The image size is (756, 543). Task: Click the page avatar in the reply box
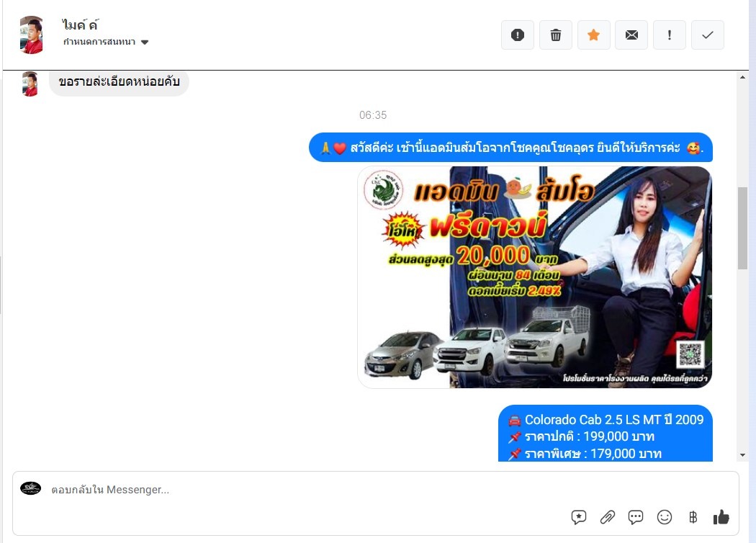click(x=30, y=488)
